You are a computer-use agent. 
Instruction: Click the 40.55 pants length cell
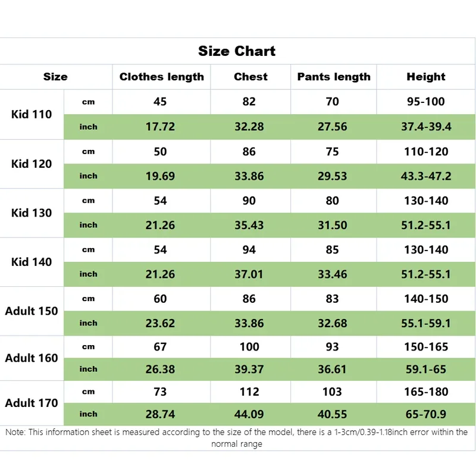pos(333,414)
